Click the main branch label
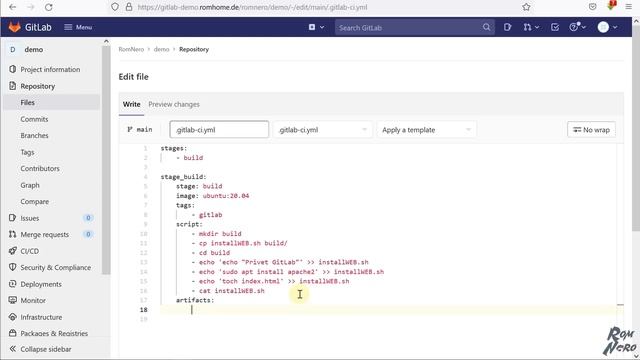 (x=140, y=129)
